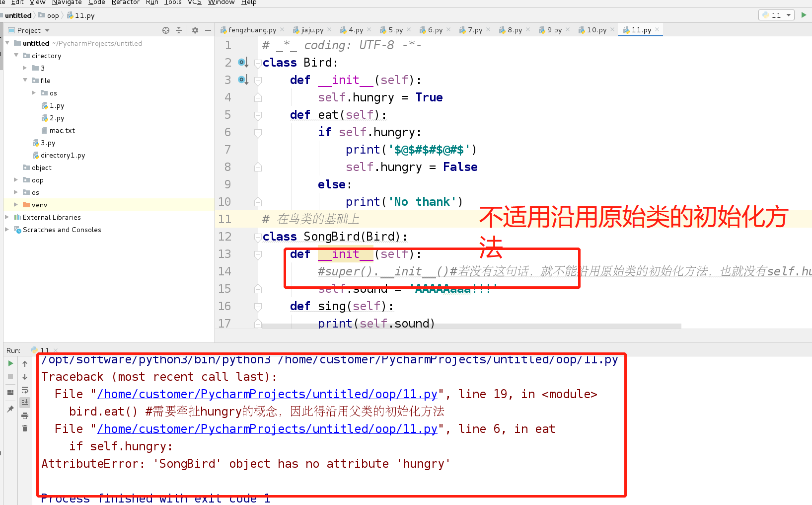Hide the Project tool window
The width and height of the screenshot is (812, 505).
tap(208, 30)
